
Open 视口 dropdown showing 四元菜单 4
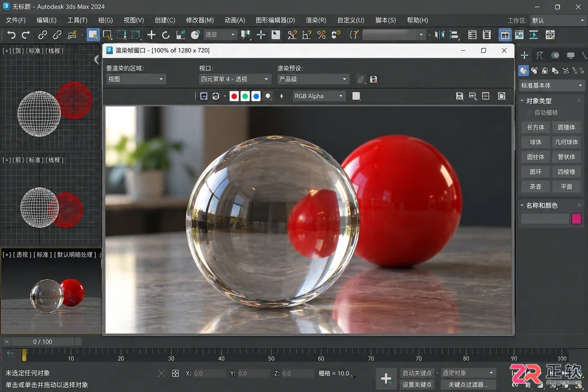(x=235, y=79)
